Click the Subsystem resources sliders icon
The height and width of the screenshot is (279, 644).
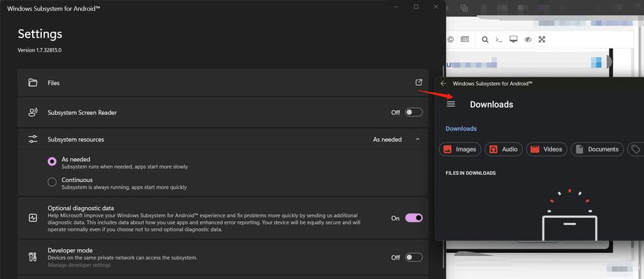pyautogui.click(x=33, y=139)
